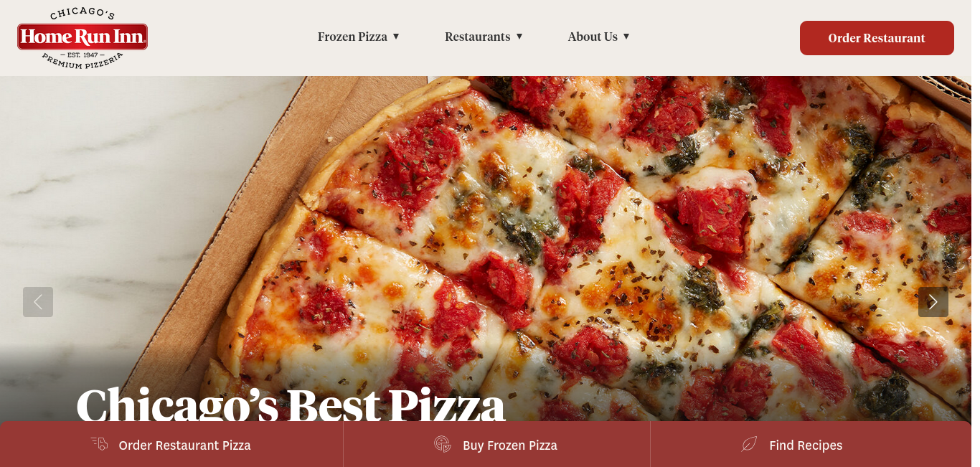Click the Chicago's Best Pizza headline

point(291,405)
